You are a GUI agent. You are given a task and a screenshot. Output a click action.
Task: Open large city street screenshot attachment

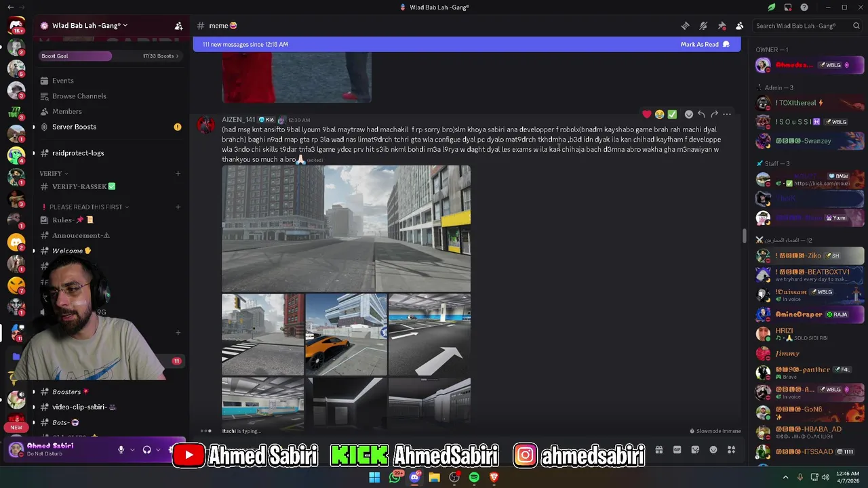click(346, 228)
